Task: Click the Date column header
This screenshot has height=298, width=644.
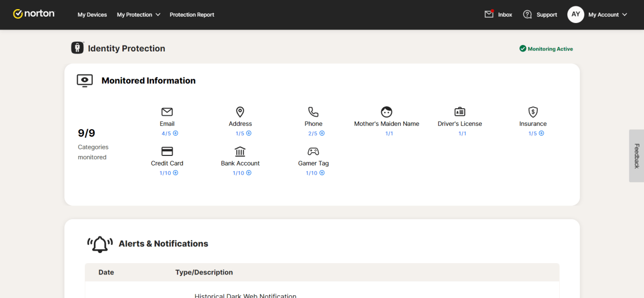Action: 106,272
